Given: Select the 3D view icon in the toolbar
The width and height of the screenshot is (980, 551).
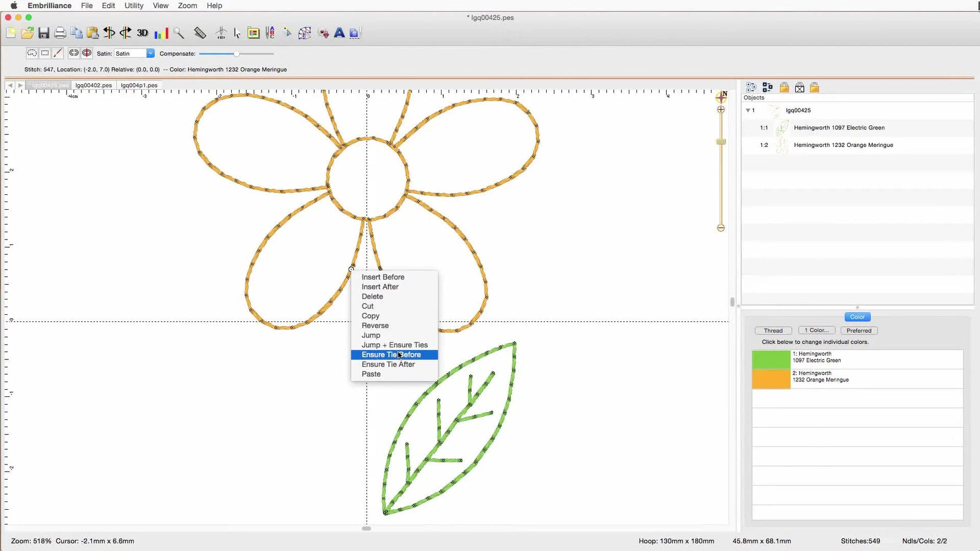Looking at the screenshot, I should click(142, 33).
